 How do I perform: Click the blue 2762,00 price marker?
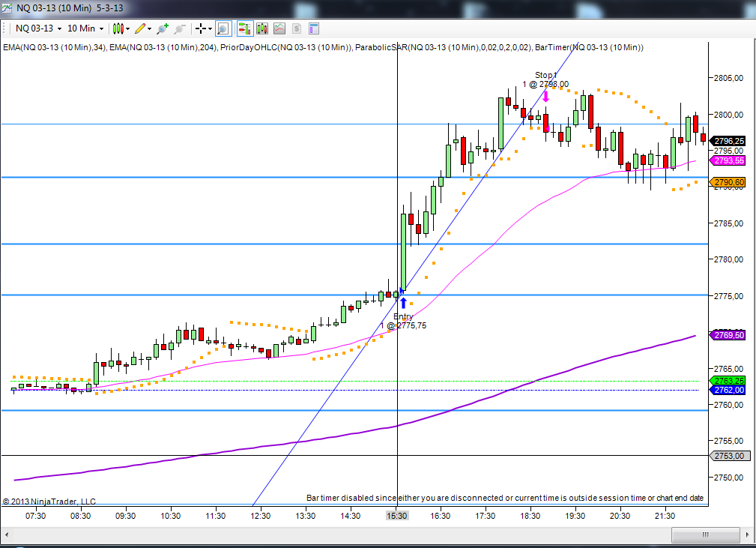[x=728, y=390]
